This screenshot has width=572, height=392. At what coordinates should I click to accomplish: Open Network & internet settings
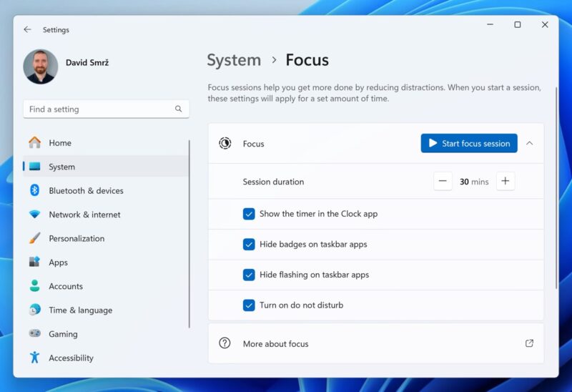pos(84,215)
